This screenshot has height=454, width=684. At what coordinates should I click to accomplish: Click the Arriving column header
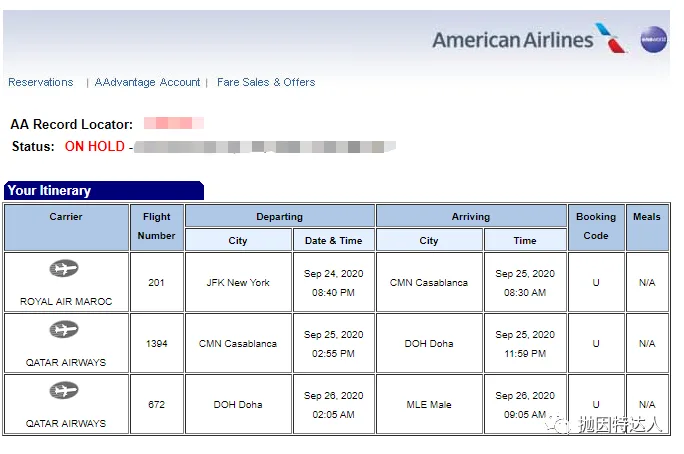click(470, 216)
